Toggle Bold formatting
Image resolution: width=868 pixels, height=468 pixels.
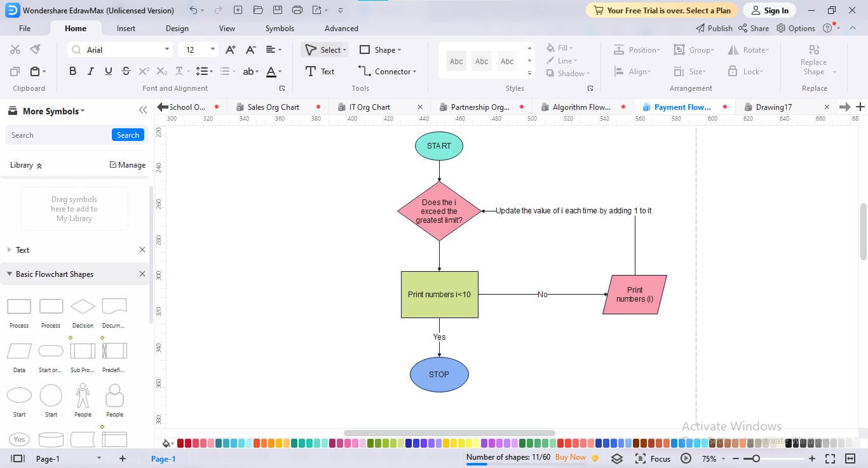click(x=73, y=71)
